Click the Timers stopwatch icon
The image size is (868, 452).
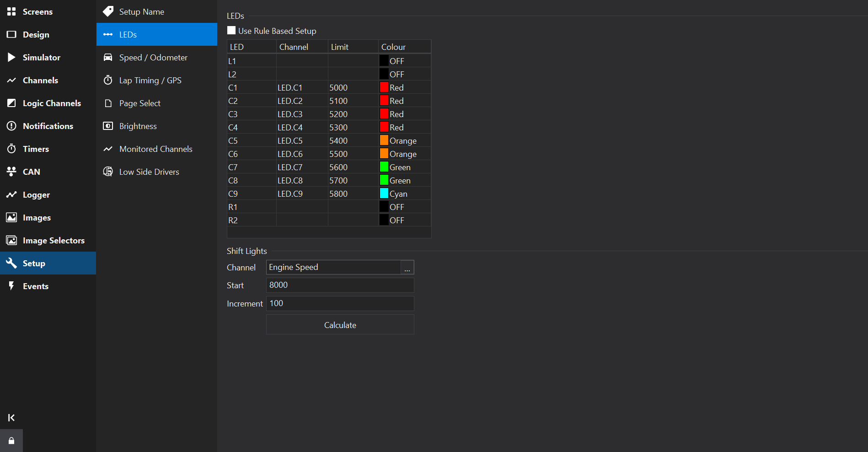(x=11, y=149)
